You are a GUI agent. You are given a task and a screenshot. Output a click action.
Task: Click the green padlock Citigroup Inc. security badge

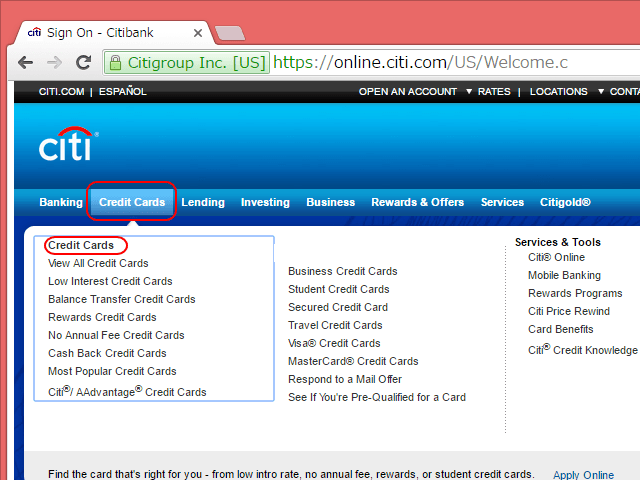click(186, 62)
